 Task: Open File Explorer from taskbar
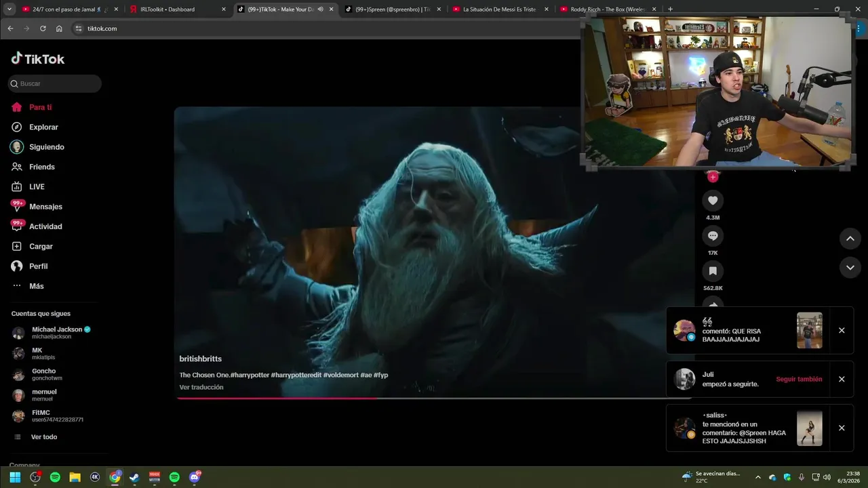coord(75,477)
